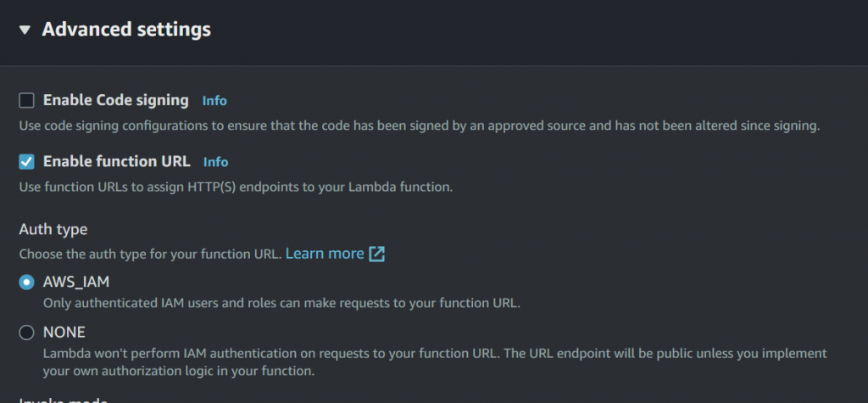Open Info link beside Enable function URL

215,162
